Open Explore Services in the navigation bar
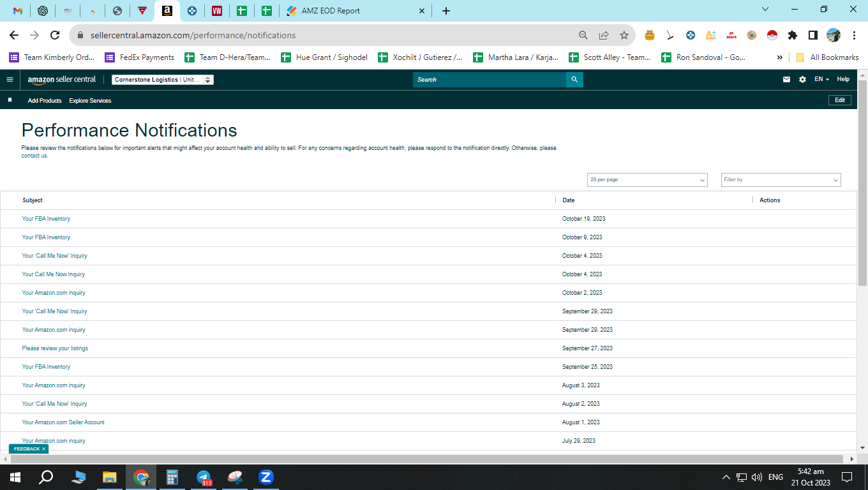Image resolution: width=868 pixels, height=490 pixels. coord(90,101)
